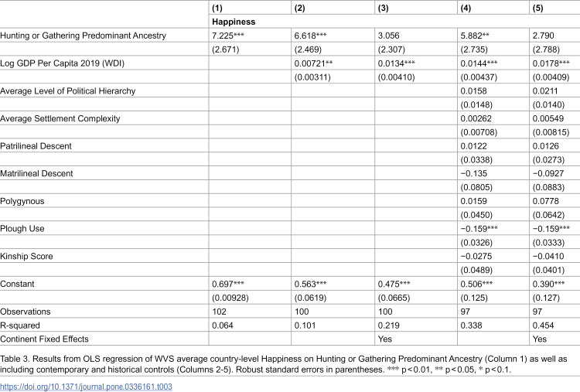The image size is (580, 392).
Task: Click the Kinship Score row label
Action: click(26, 256)
